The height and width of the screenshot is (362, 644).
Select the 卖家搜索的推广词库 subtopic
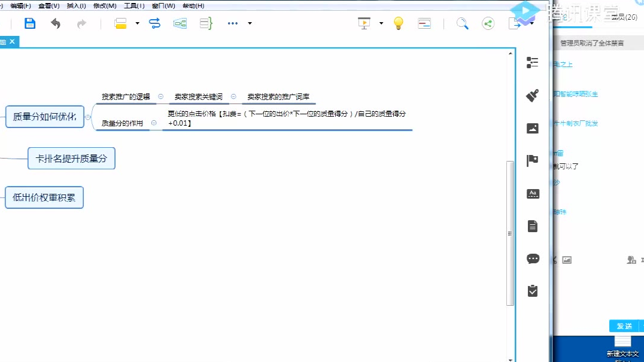click(x=278, y=97)
